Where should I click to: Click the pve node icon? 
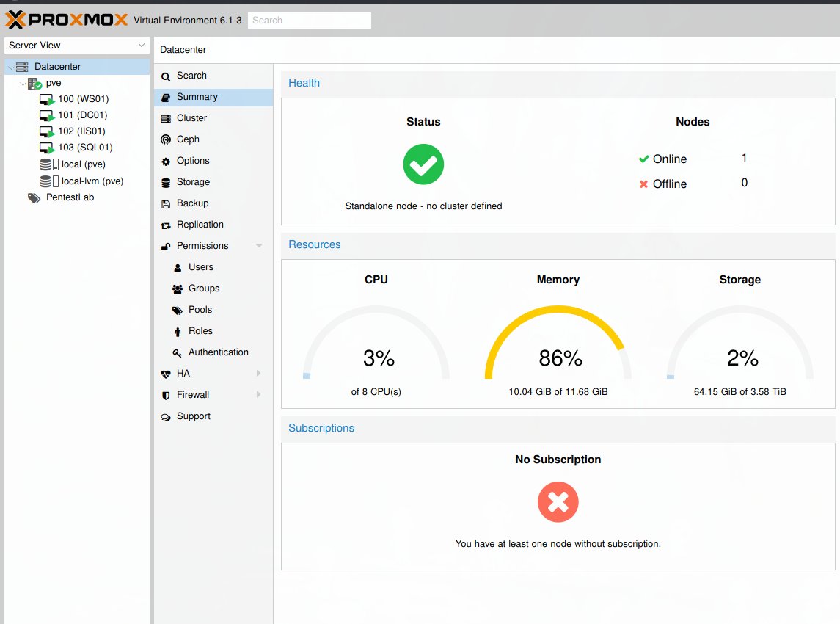(34, 84)
